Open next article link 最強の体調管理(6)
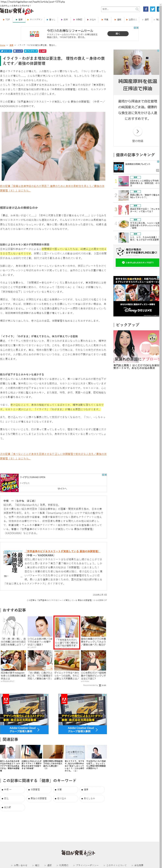The image size is (162, 868). point(53,456)
